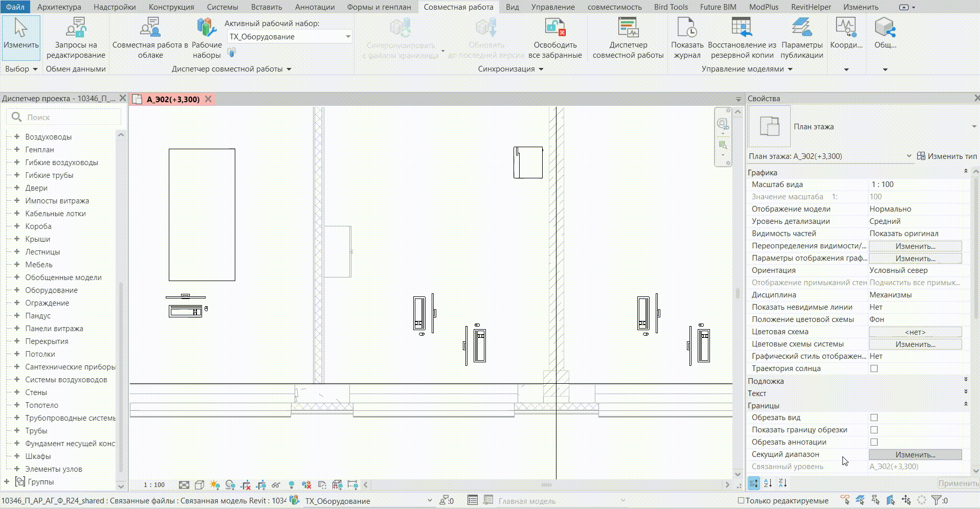Check the Траектория солнца checkbox
This screenshot has height=509, width=980.
pos(874,368)
